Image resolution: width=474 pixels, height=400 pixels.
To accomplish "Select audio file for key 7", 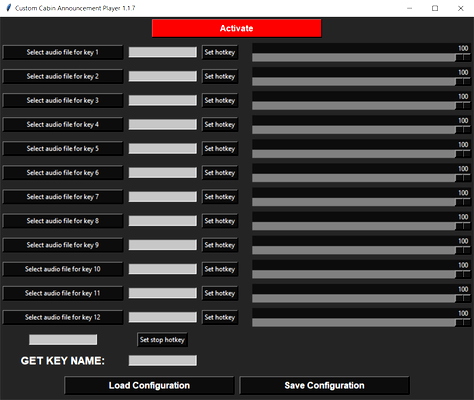I will coord(63,197).
